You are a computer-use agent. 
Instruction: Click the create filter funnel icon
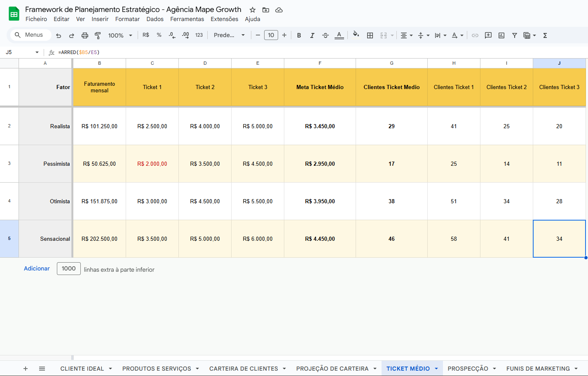514,35
